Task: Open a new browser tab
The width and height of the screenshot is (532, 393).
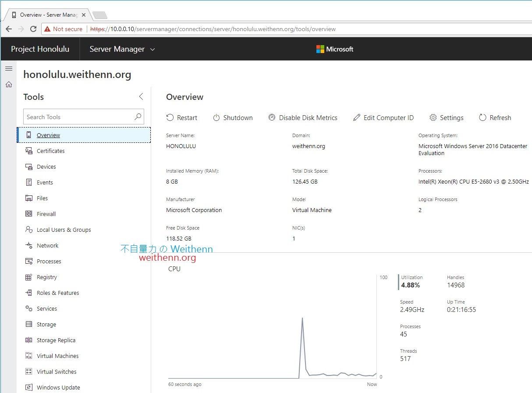Action: coord(100,15)
